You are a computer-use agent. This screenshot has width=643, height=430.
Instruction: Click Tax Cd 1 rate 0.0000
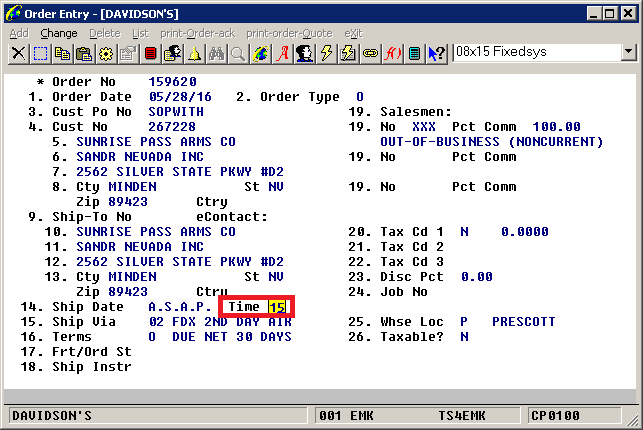(524, 232)
